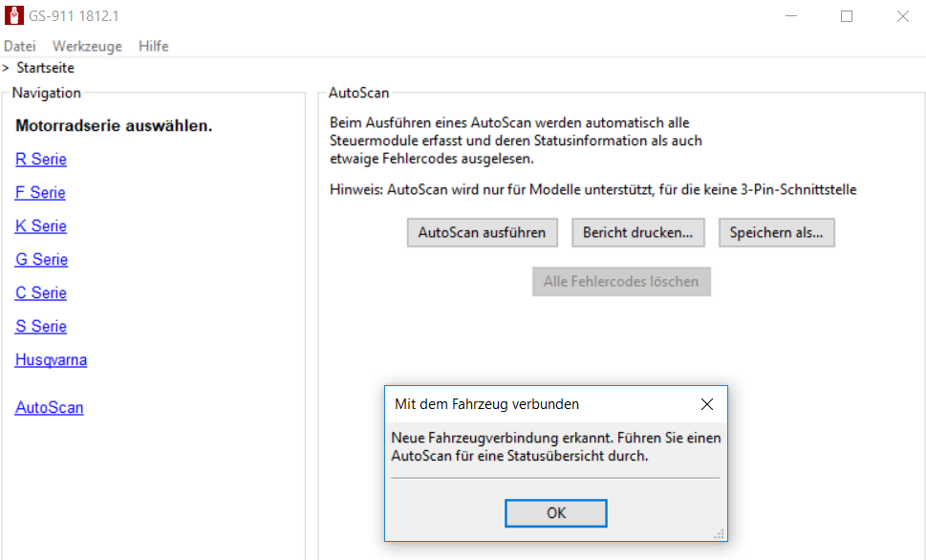
Task: Close the 'Mit dem Fahrzeug verbunden' dialog
Action: (x=706, y=404)
